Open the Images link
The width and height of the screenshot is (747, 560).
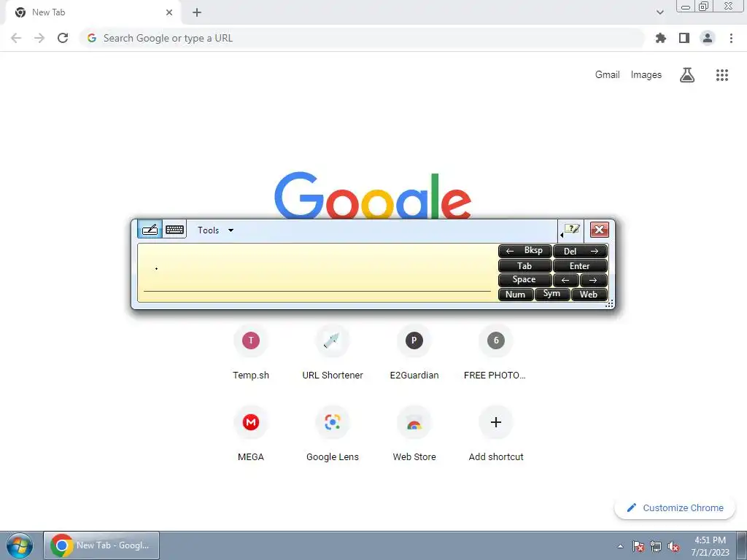(x=646, y=75)
